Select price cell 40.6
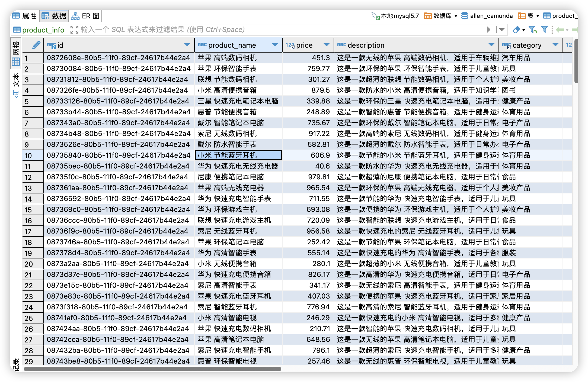The image size is (588, 382). (308, 166)
